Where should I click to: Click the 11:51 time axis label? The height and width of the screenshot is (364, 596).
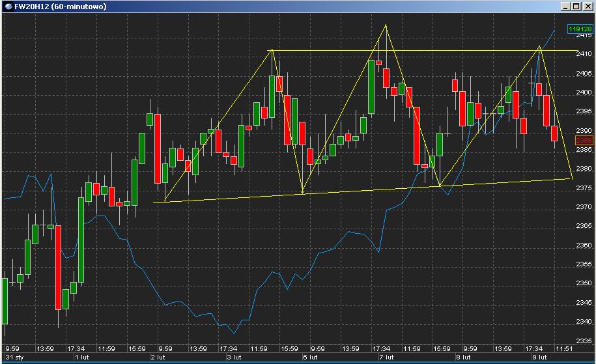pyautogui.click(x=563, y=348)
